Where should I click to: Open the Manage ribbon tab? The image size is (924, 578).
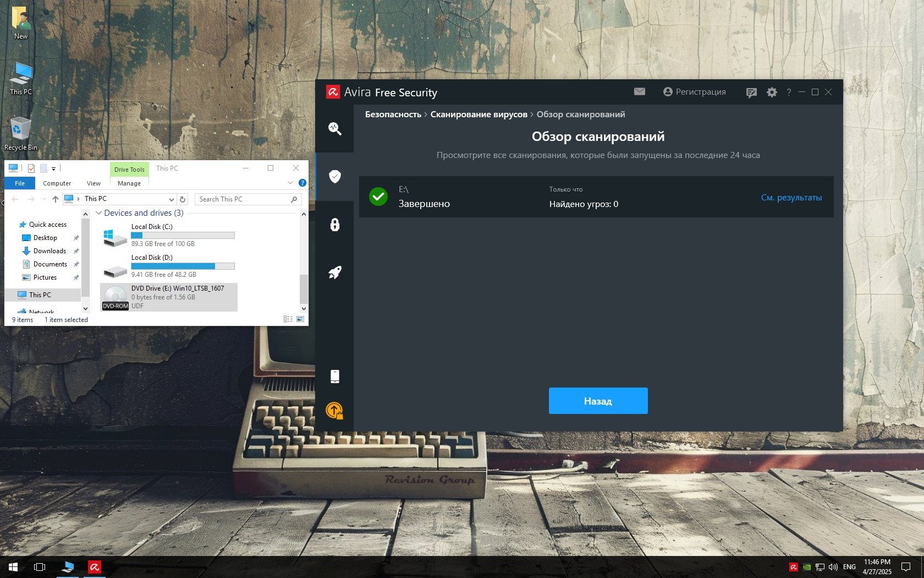click(129, 183)
